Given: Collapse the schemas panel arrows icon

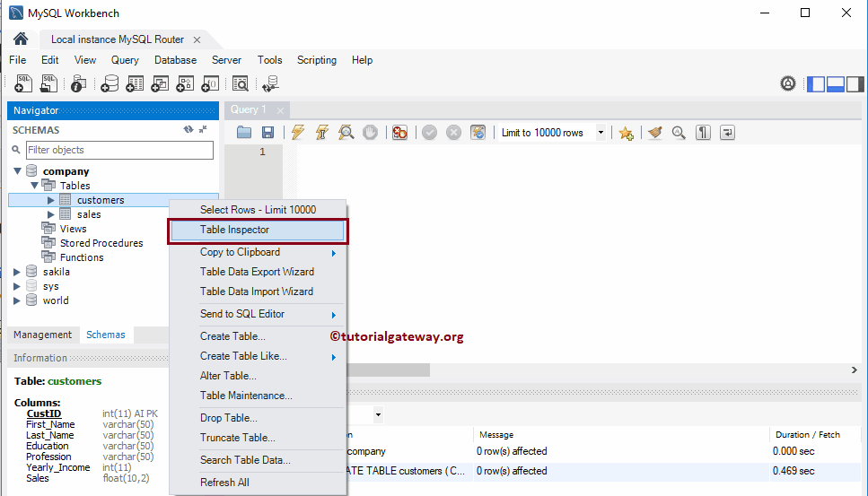Looking at the screenshot, I should [x=203, y=129].
